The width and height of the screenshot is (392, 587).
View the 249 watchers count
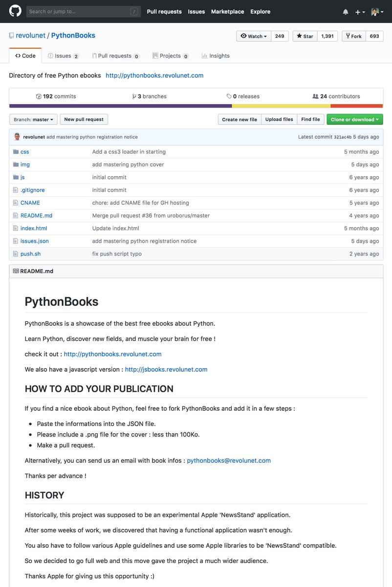(280, 36)
